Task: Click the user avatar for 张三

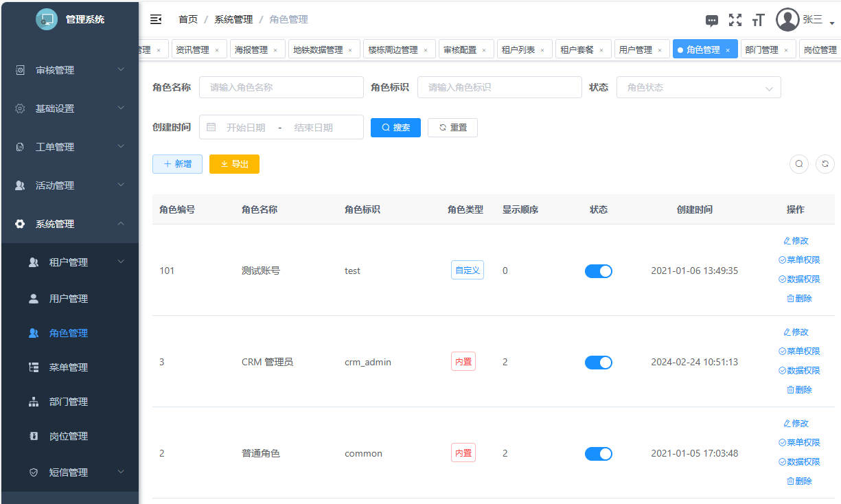Action: click(x=787, y=20)
